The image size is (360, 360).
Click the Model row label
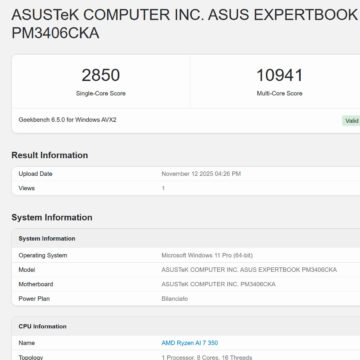coord(27,270)
